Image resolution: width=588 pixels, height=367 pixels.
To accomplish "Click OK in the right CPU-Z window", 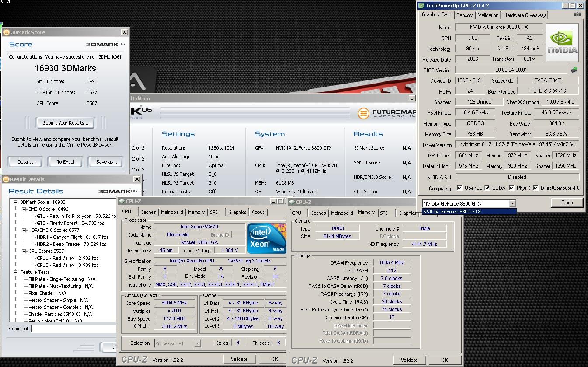I will tap(445, 360).
